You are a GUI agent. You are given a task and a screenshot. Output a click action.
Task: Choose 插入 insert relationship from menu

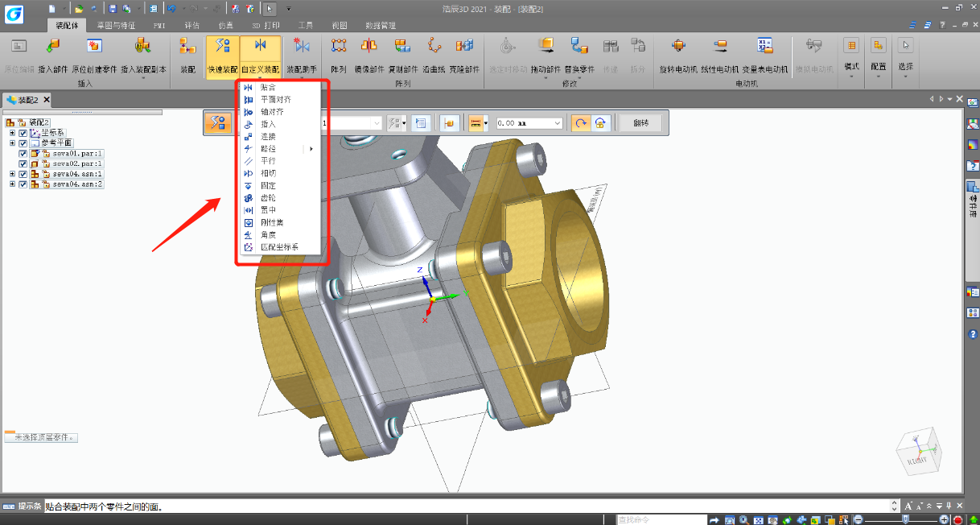pyautogui.click(x=280, y=124)
